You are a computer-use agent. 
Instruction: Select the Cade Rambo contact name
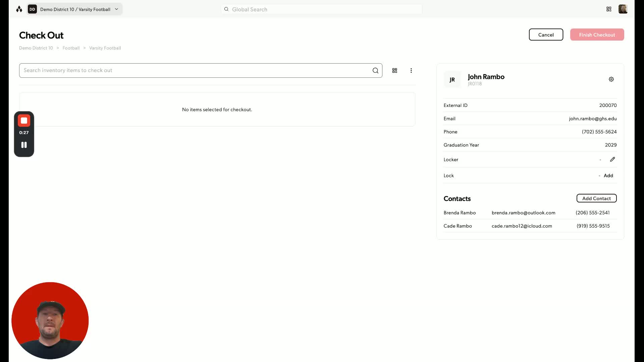[458, 226]
